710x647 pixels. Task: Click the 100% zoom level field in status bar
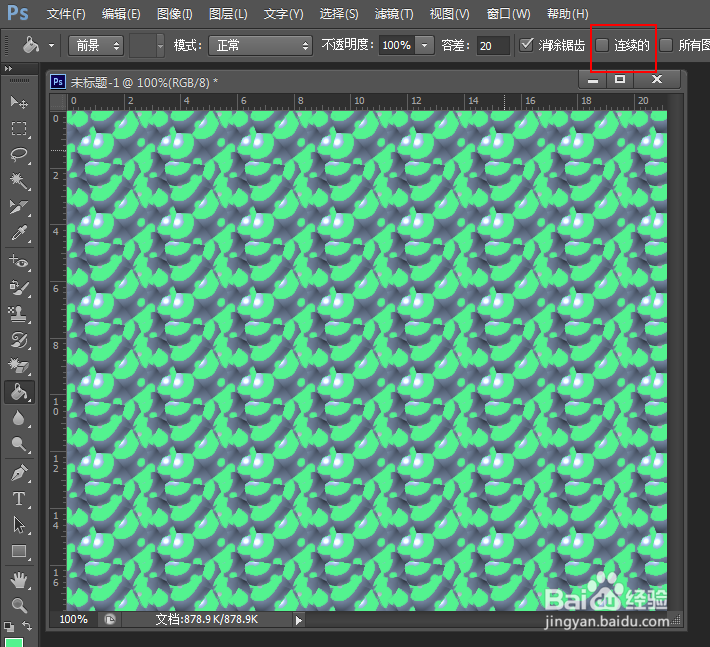(x=74, y=619)
